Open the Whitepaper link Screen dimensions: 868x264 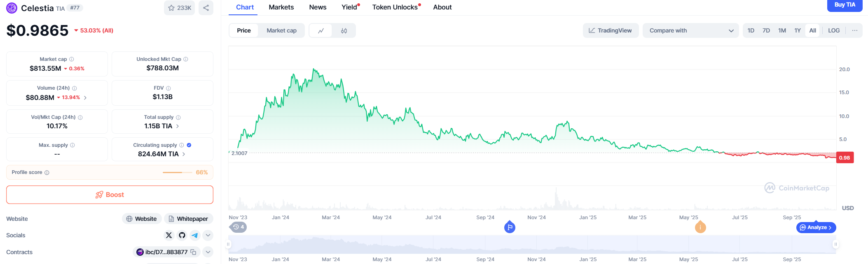click(x=189, y=219)
